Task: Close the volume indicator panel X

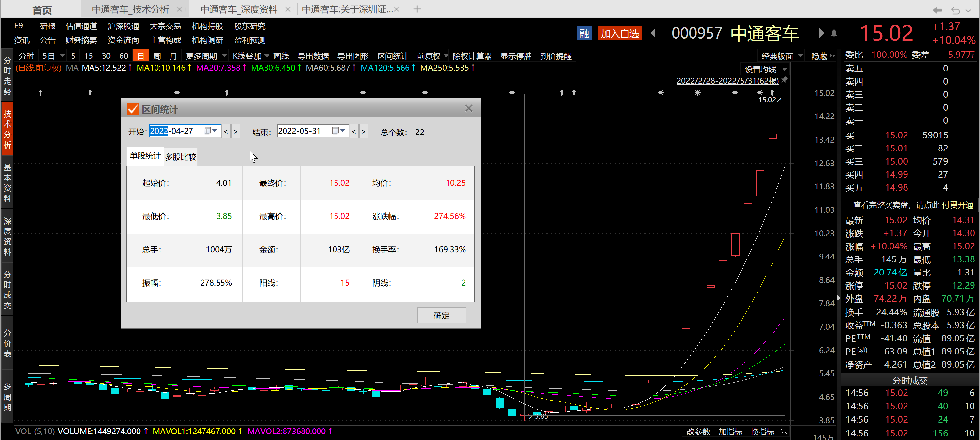Action: click(784, 431)
